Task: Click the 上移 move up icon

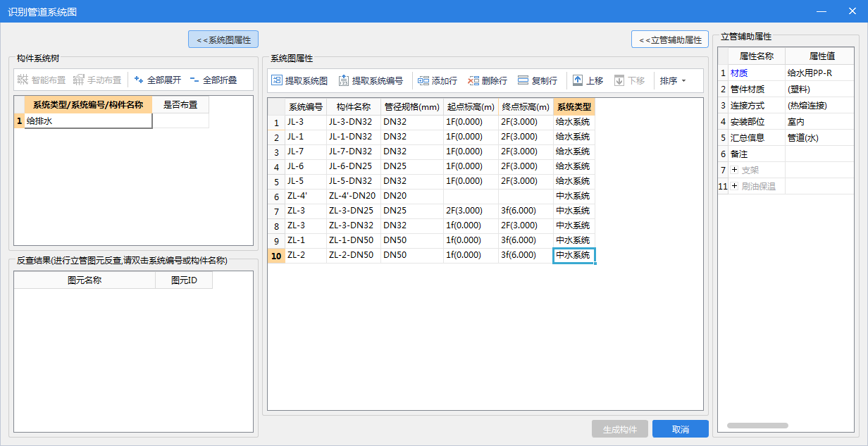Action: 578,81
